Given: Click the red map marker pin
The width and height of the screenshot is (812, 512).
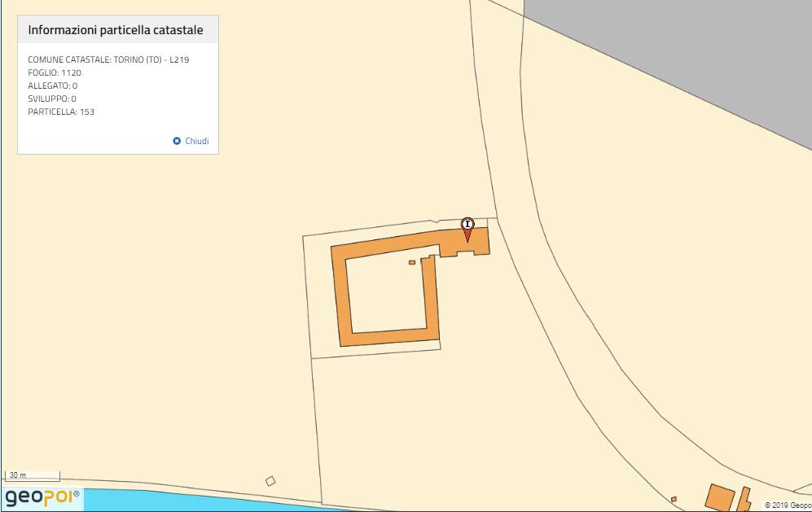Looking at the screenshot, I should [x=467, y=229].
